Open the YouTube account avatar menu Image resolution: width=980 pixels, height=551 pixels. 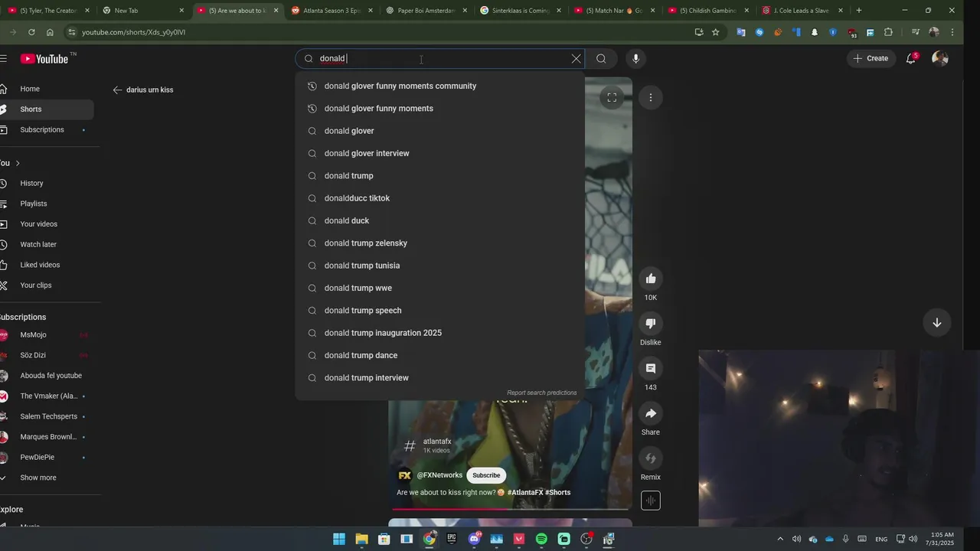[x=940, y=58]
